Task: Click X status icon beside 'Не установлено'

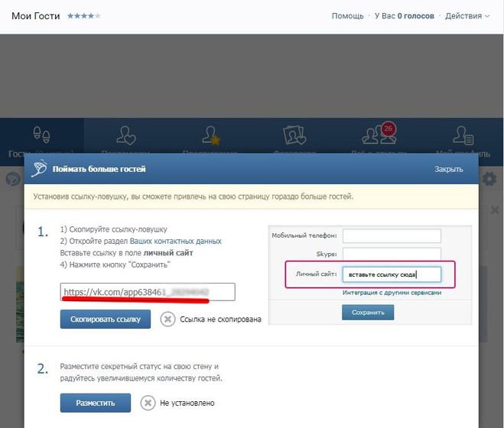Action: coord(148,403)
